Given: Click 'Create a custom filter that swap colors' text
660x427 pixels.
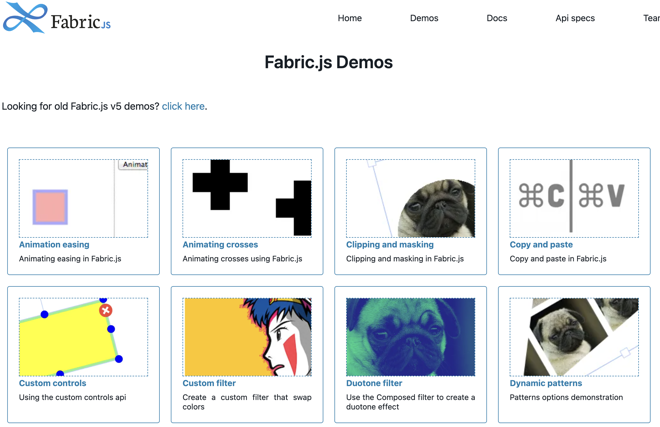Looking at the screenshot, I should pos(247,402).
